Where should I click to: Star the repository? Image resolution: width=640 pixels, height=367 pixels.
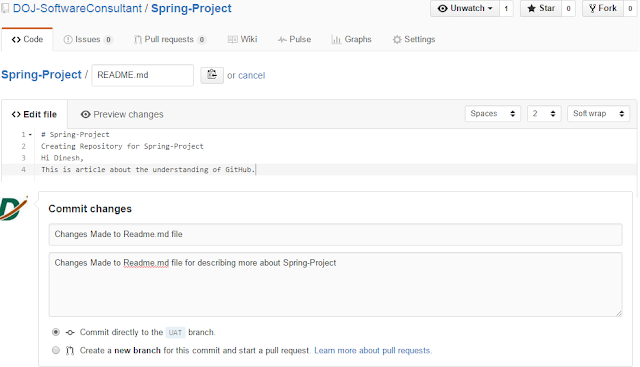click(x=541, y=8)
